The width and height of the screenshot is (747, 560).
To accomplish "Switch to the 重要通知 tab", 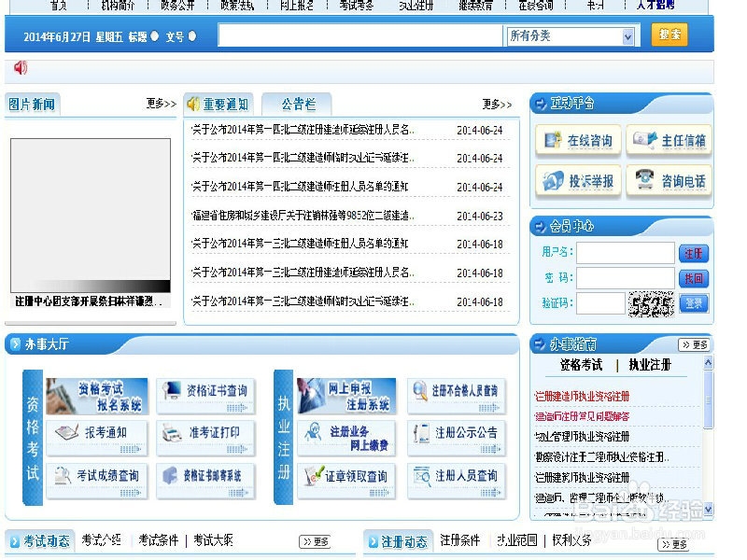I will [218, 105].
